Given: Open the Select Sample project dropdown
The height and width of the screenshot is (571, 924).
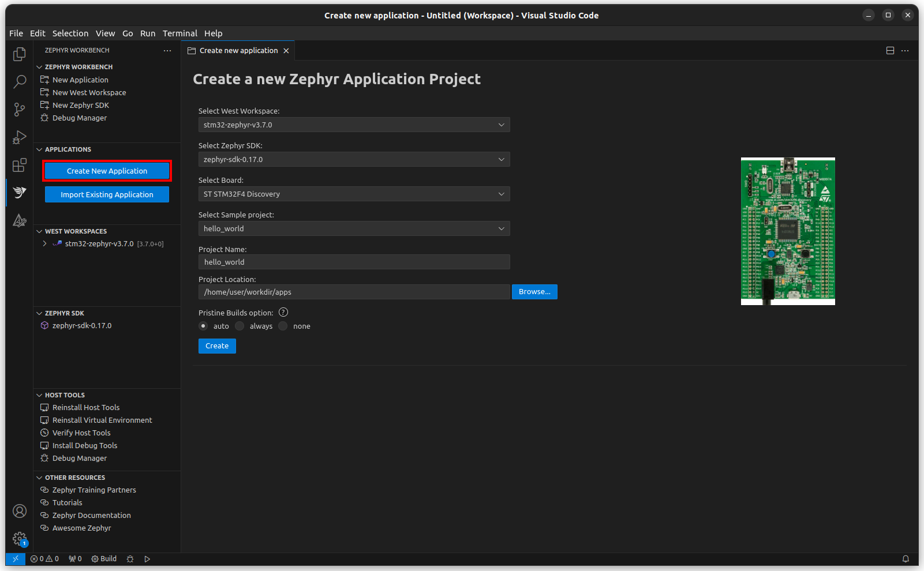Looking at the screenshot, I should point(354,228).
